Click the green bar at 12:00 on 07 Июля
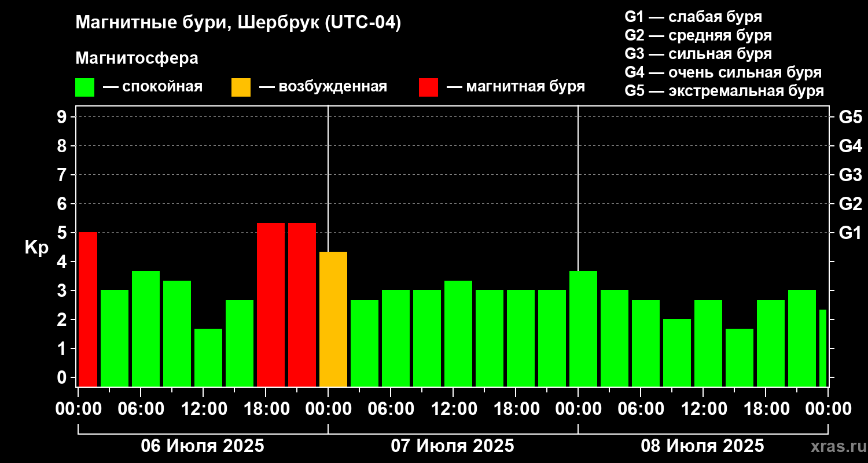The width and height of the screenshot is (868, 463). point(458,333)
